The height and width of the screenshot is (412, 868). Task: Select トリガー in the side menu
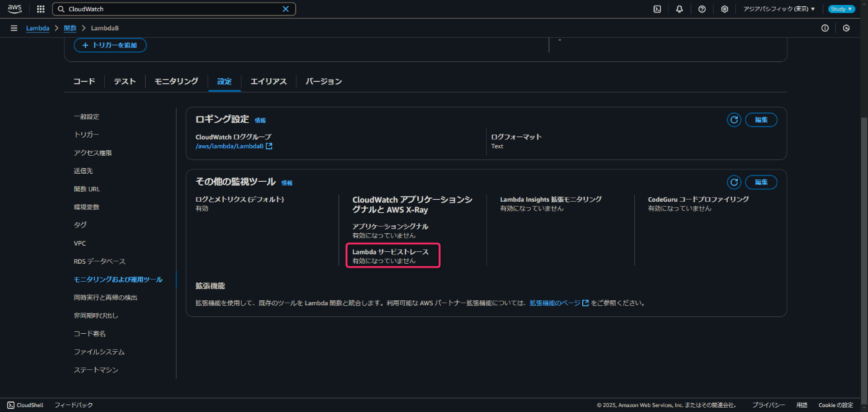pyautogui.click(x=86, y=135)
